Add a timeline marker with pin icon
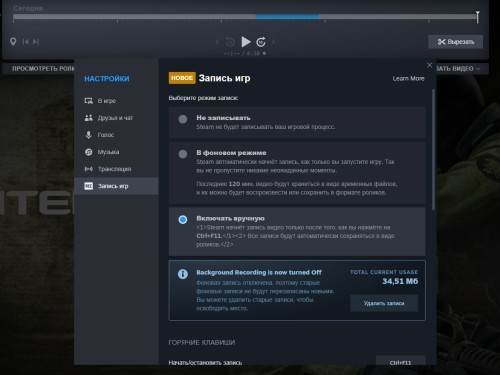Viewport: 500px width, 375px height. coord(13,42)
